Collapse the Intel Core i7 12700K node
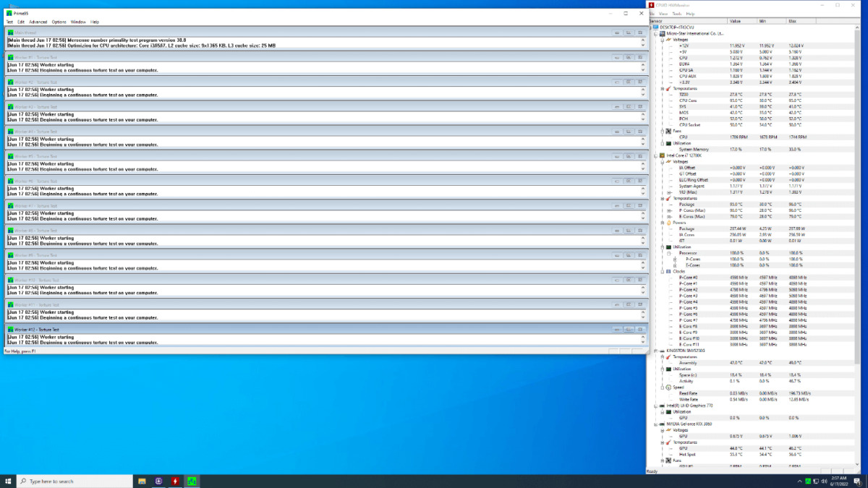Screen dimensions: 868x488 coord(656,155)
